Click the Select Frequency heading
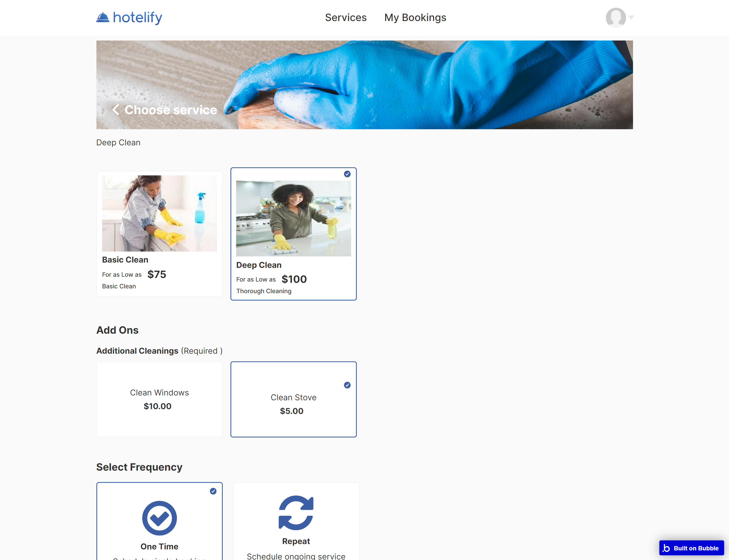Image resolution: width=729 pixels, height=560 pixels. (x=139, y=467)
